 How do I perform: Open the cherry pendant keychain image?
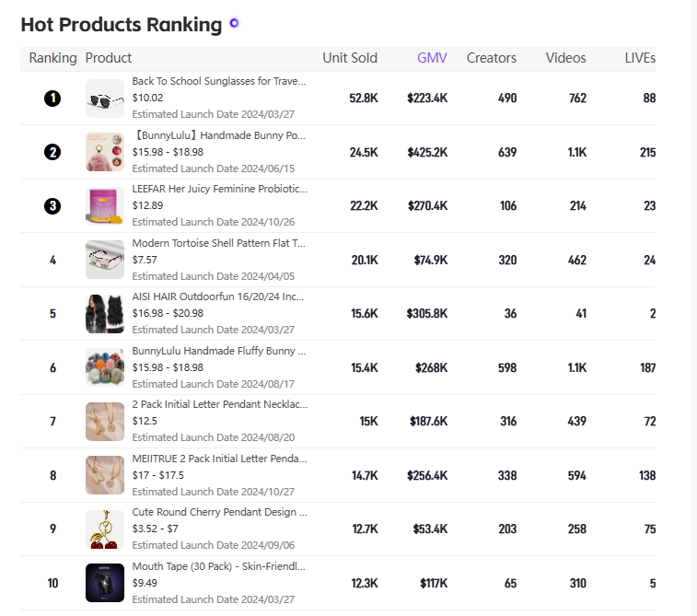(105, 529)
